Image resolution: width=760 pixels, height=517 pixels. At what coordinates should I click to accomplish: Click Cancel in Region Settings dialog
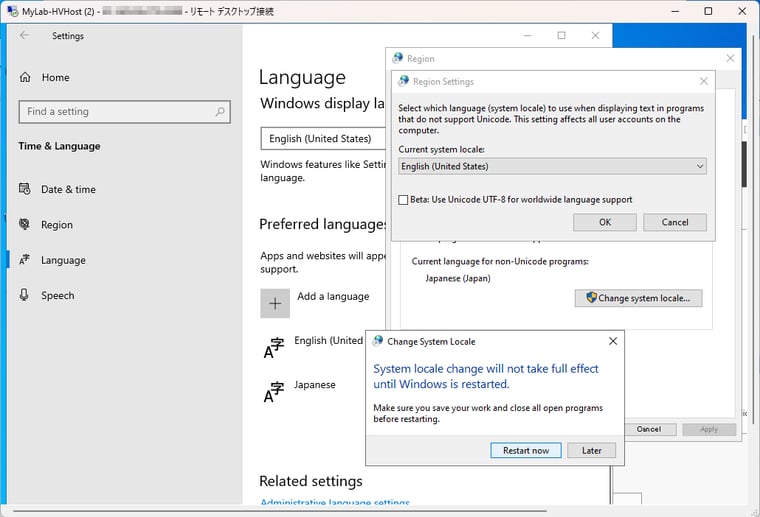675,222
